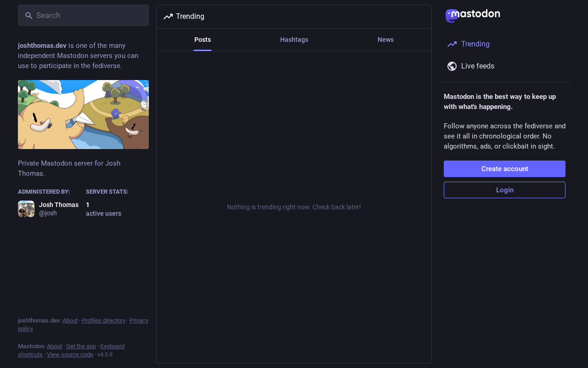This screenshot has height=368, width=588.
Task: Open the View source code link
Action: (70, 355)
